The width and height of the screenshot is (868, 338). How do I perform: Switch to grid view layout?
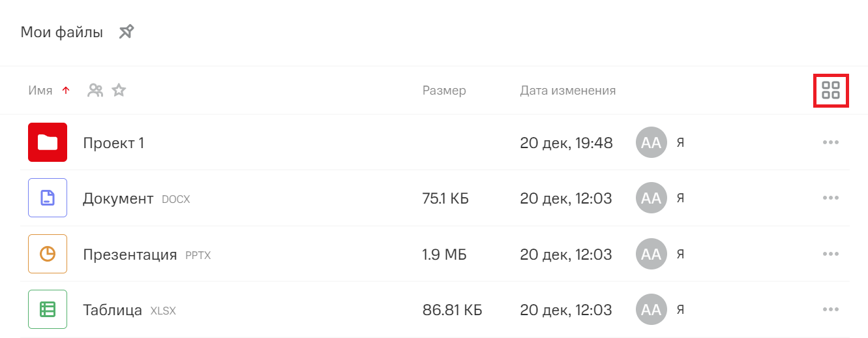click(830, 91)
